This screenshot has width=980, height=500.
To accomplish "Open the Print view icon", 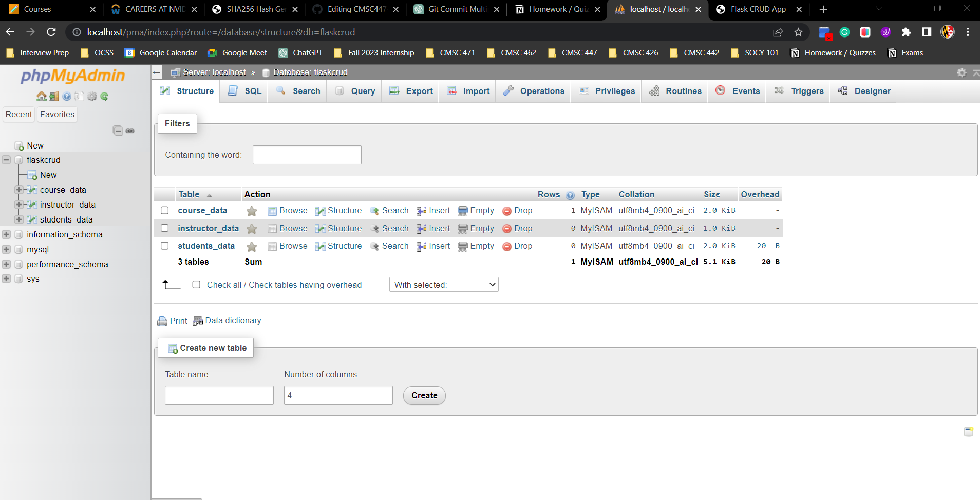I will (x=172, y=320).
